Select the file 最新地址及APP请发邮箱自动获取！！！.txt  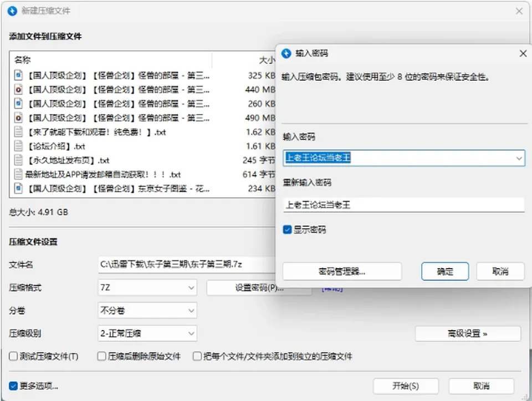(103, 174)
